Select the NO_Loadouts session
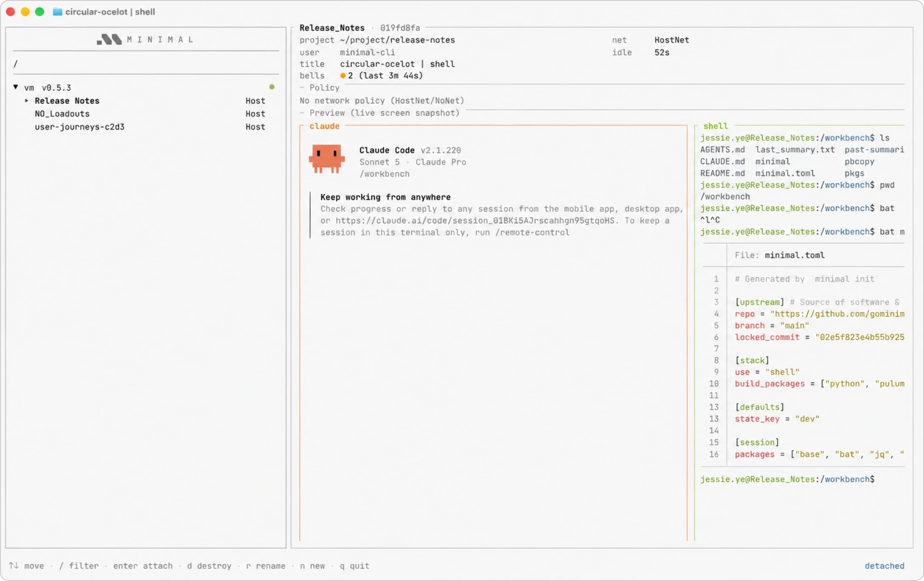This screenshot has height=581, width=924. click(x=62, y=114)
